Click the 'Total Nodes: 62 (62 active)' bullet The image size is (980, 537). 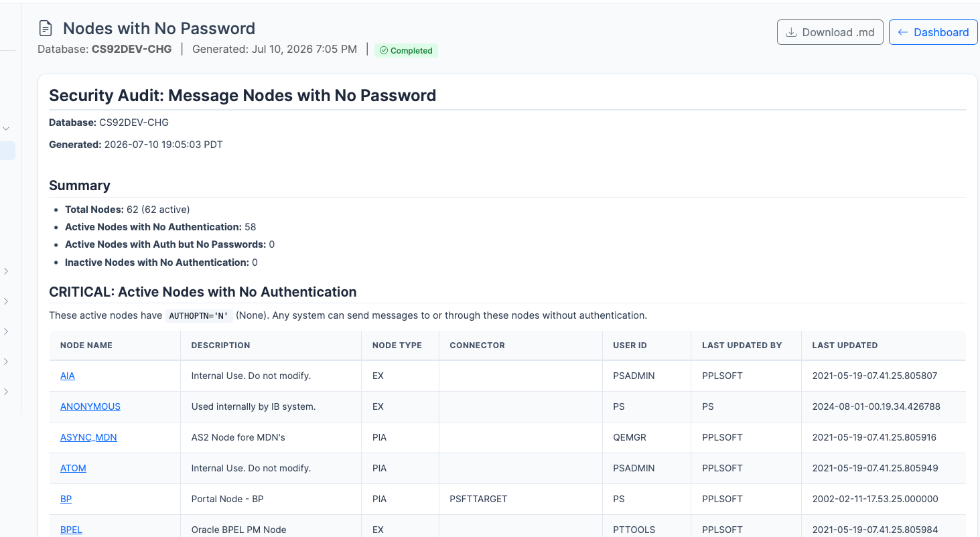pos(127,210)
